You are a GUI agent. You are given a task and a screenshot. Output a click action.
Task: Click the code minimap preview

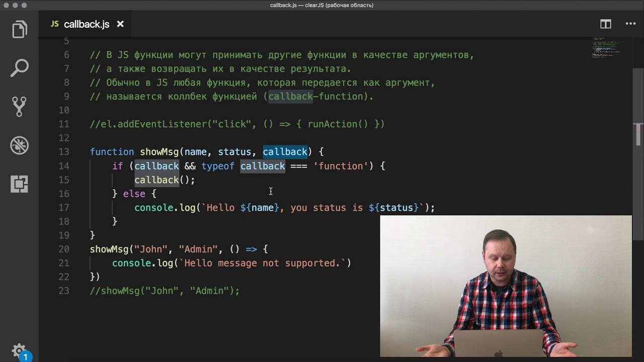(x=608, y=48)
